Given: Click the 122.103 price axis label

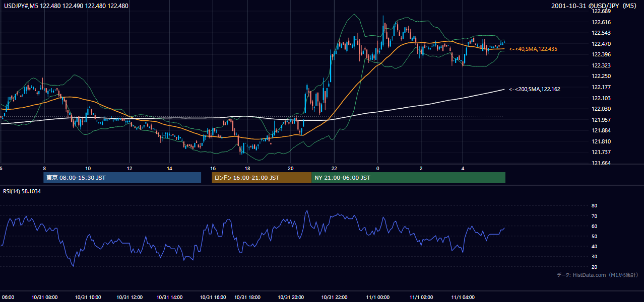Looking at the screenshot, I should (602, 98).
